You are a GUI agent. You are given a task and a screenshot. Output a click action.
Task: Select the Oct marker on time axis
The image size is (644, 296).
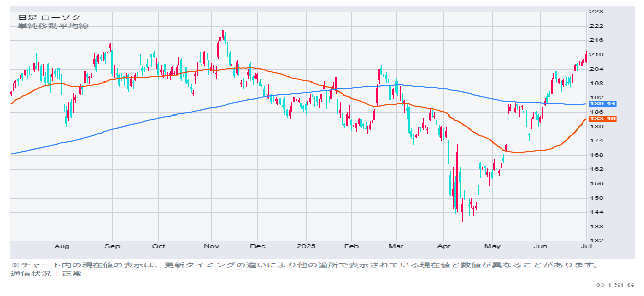tap(159, 246)
